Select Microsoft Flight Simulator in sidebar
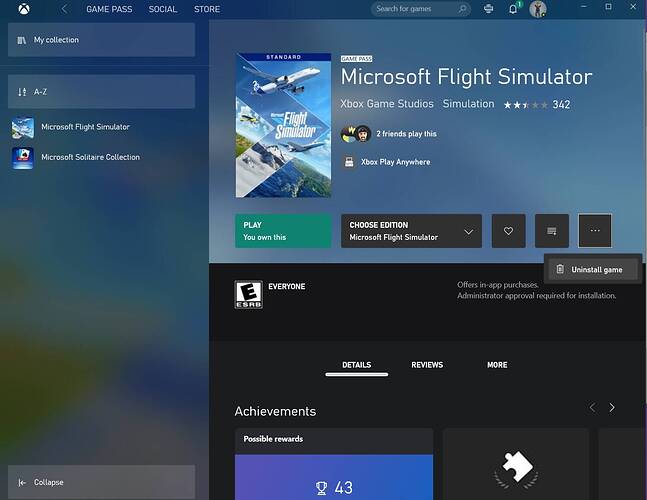 click(85, 127)
